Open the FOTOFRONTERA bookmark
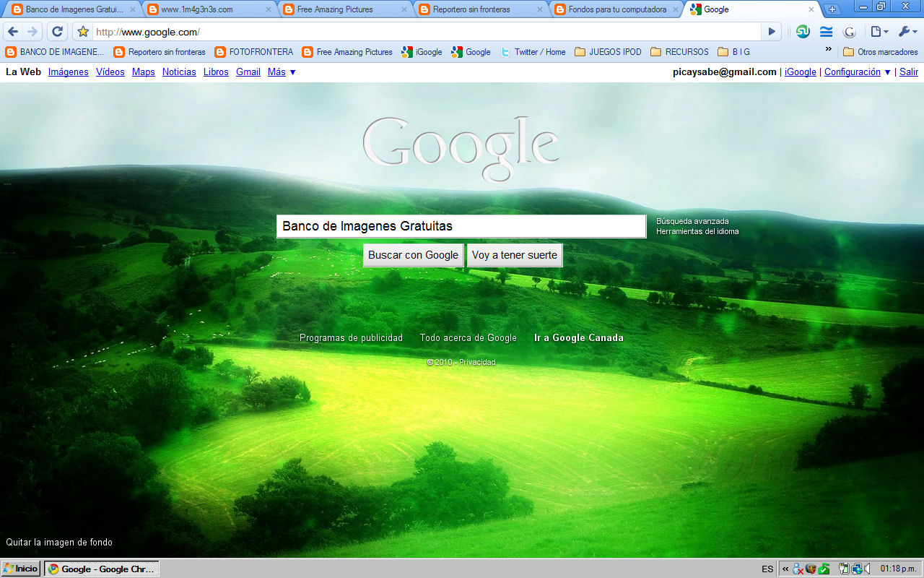This screenshot has height=578, width=924. click(x=254, y=52)
